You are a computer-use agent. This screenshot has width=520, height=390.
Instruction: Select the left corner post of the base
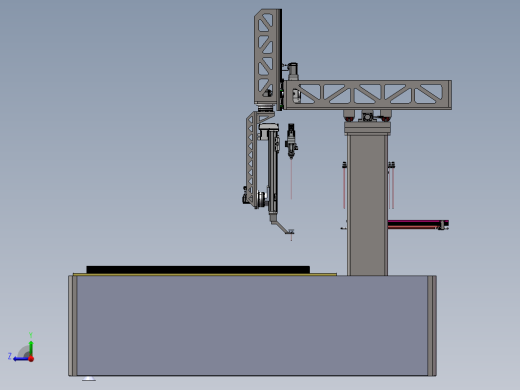point(73,326)
